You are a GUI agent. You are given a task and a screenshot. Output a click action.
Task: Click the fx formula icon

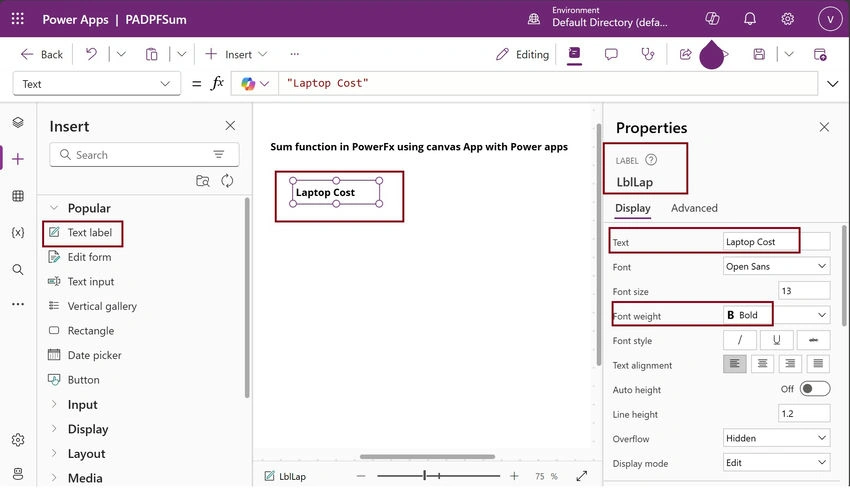point(217,83)
